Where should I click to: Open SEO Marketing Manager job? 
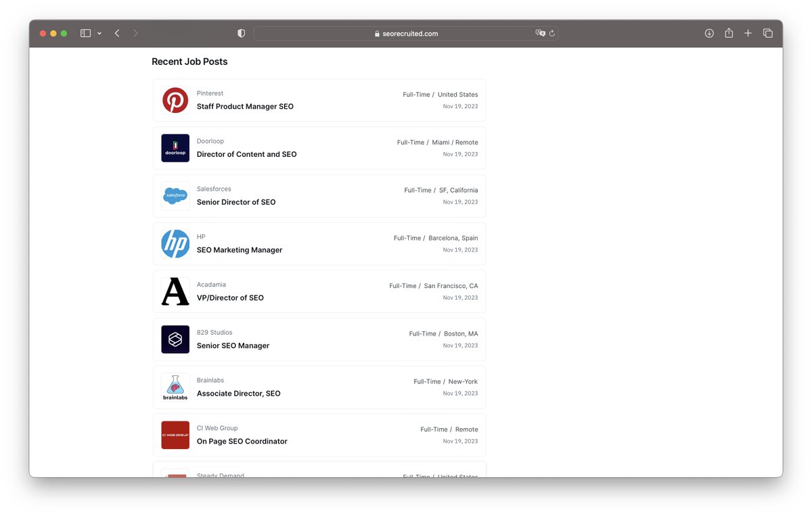tap(240, 250)
